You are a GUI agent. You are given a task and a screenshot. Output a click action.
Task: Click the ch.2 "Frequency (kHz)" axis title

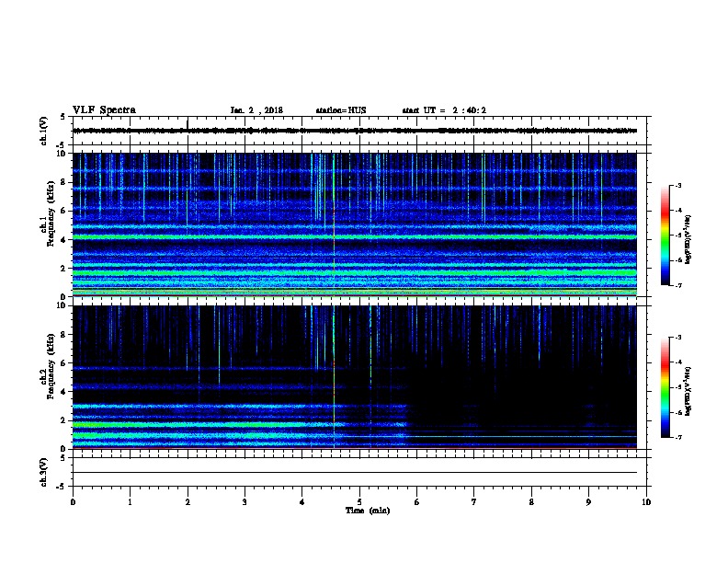coord(51,366)
